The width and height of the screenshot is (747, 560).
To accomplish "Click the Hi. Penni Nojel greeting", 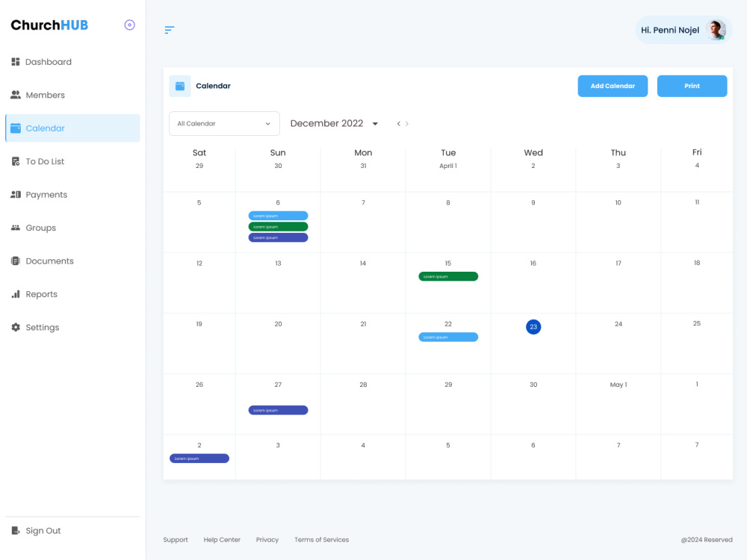I will click(x=670, y=30).
